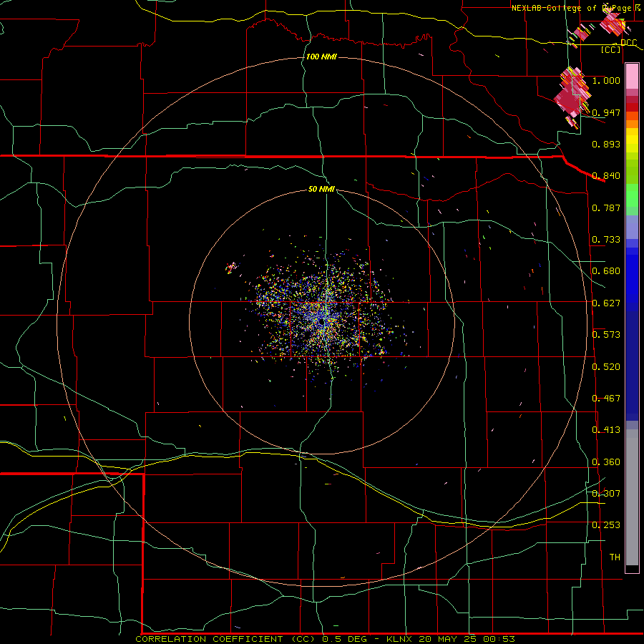Image resolution: width=644 pixels, height=644 pixels.
Task: Select the 0.733 scale value
Action: click(606, 240)
